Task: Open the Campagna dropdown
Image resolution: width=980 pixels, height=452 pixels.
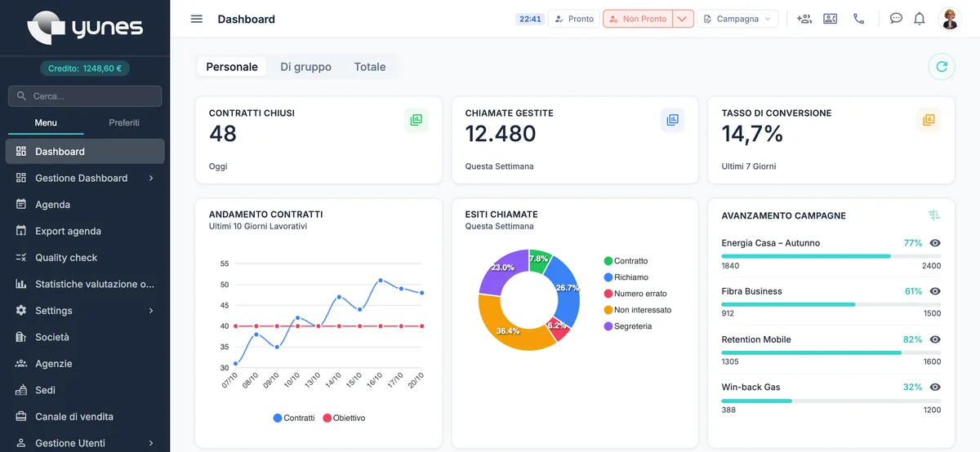Action: [737, 19]
